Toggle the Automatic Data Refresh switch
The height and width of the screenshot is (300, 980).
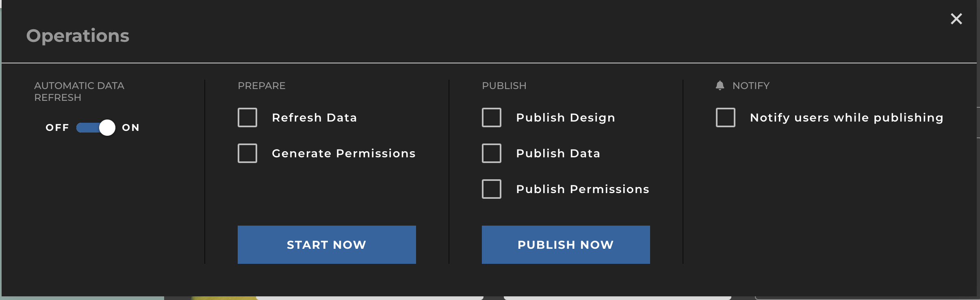[x=96, y=128]
